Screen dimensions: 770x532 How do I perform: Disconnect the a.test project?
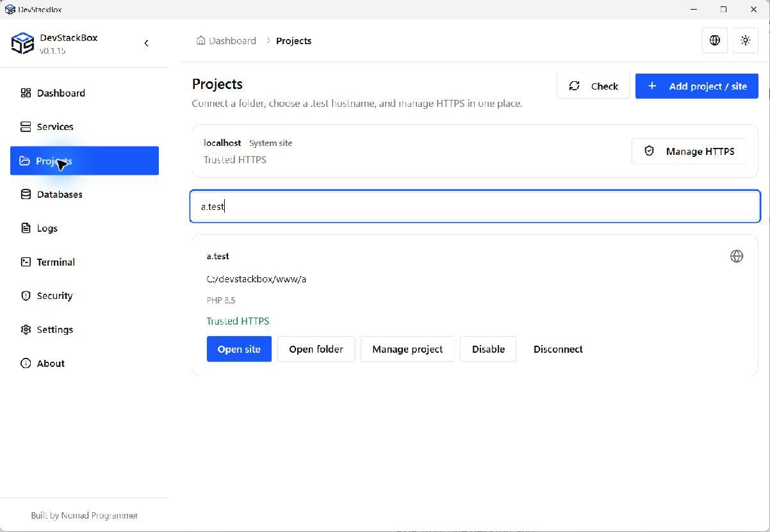pos(558,349)
